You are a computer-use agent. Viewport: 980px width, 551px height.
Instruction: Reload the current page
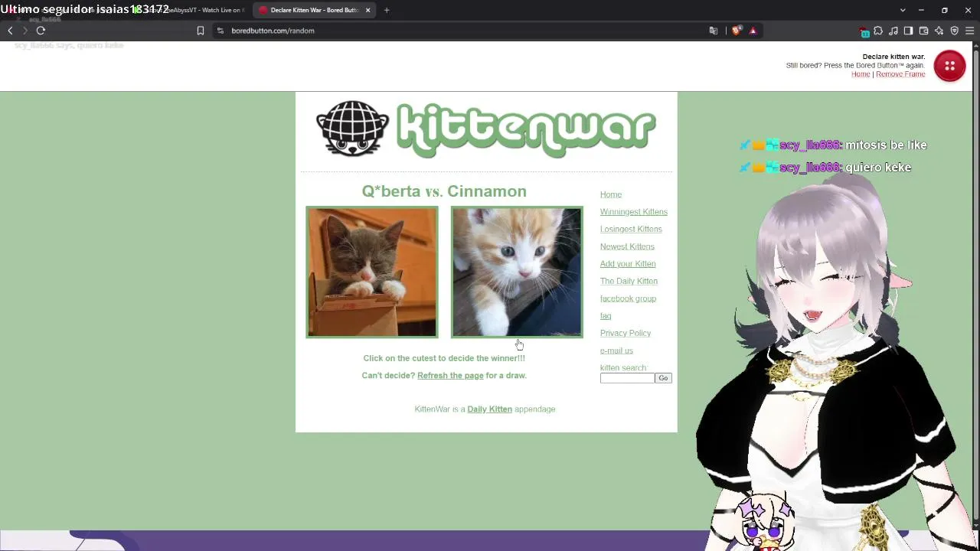[41, 31]
